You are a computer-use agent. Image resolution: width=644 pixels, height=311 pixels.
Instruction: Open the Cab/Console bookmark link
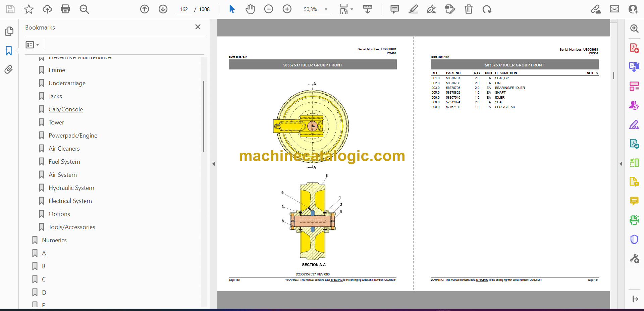click(x=65, y=109)
